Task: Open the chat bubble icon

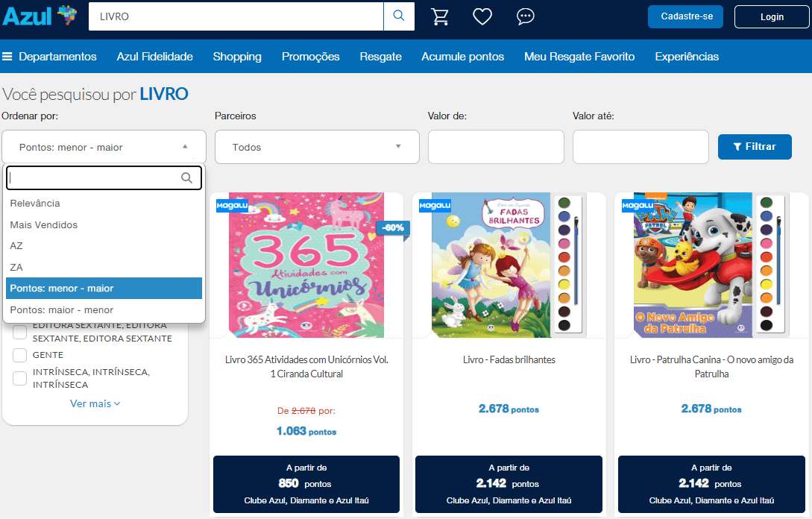Action: tap(525, 16)
